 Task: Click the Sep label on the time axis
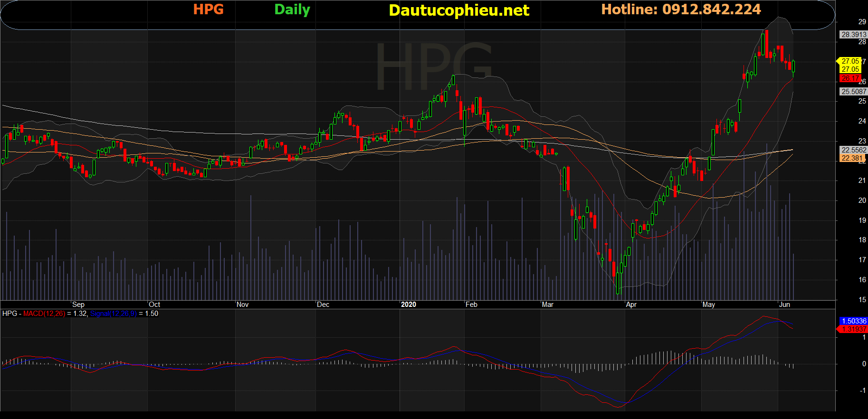[x=78, y=305]
